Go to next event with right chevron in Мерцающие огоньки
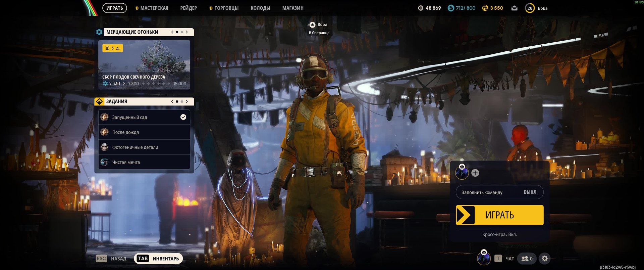 click(187, 32)
